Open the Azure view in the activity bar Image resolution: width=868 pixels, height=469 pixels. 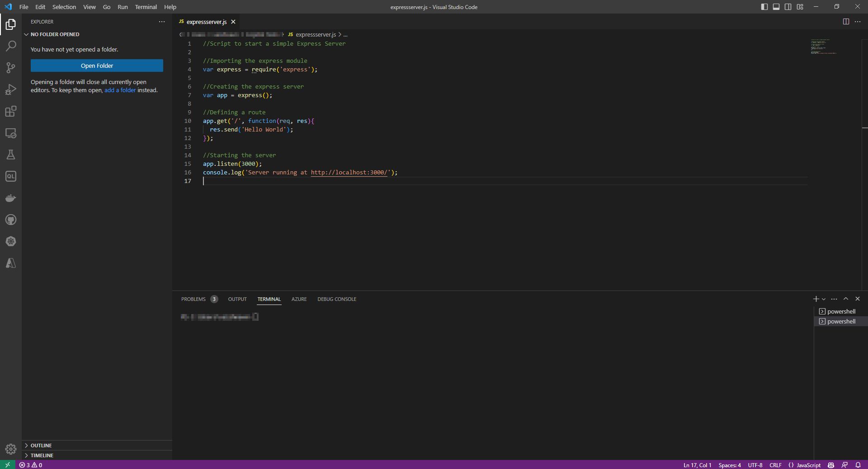point(11,263)
